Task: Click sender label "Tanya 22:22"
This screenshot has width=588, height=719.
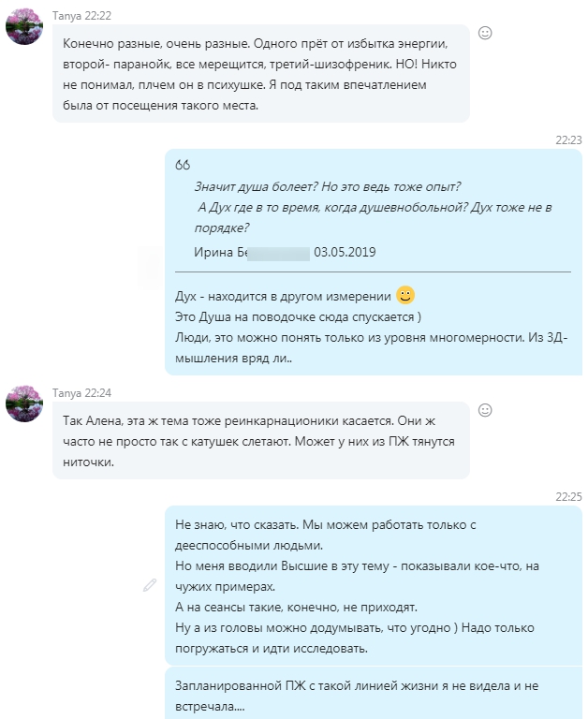Action: point(81,16)
